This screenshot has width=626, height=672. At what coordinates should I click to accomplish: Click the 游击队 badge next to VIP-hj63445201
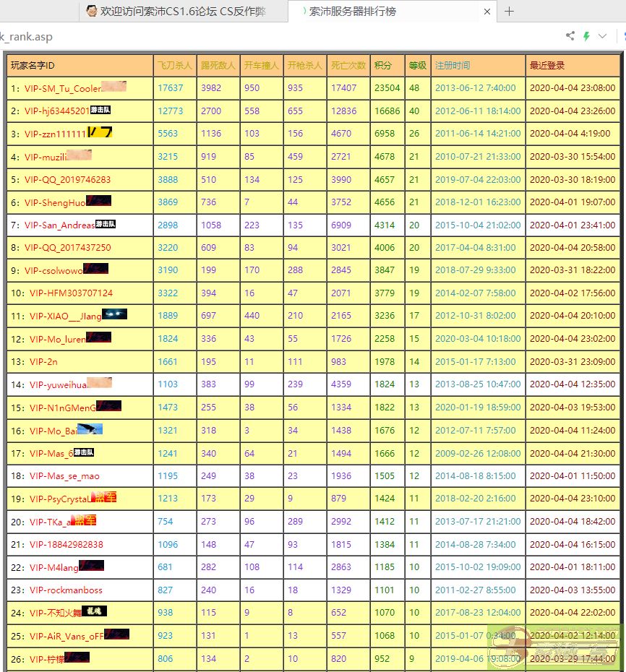click(100, 111)
